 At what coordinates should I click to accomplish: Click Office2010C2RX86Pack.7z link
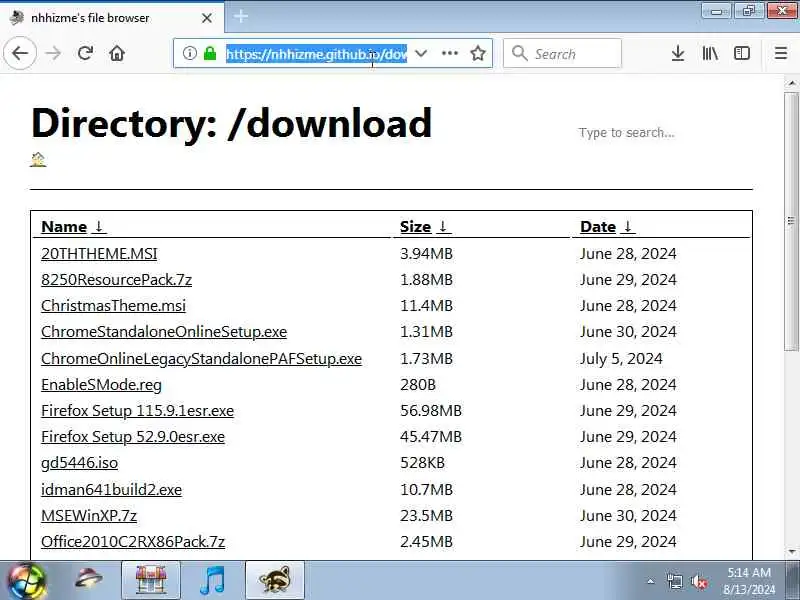(133, 542)
